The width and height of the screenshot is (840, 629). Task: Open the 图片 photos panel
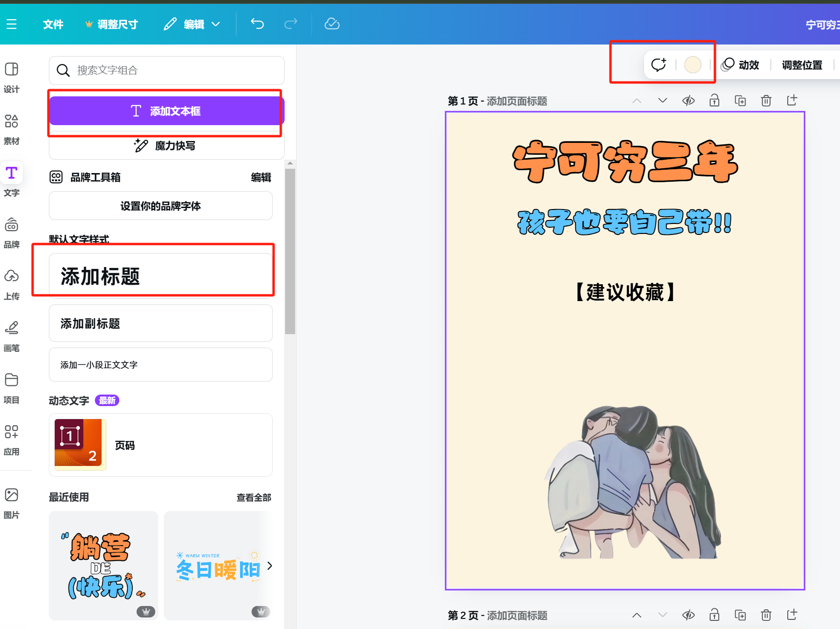(12, 501)
